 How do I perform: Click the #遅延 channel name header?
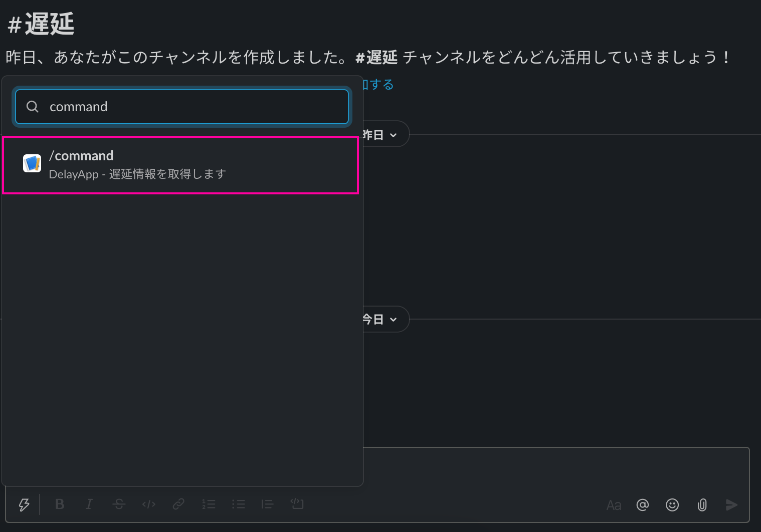tap(40, 23)
